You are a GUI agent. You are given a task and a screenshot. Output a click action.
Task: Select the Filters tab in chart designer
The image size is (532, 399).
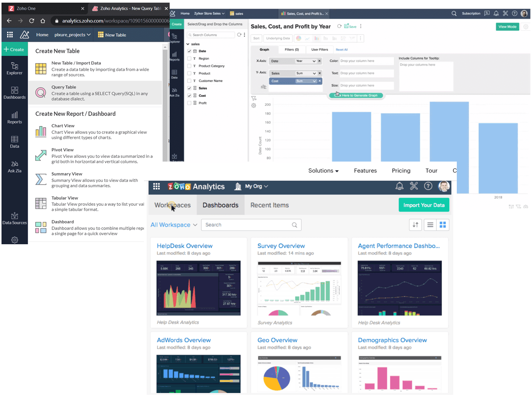click(291, 49)
